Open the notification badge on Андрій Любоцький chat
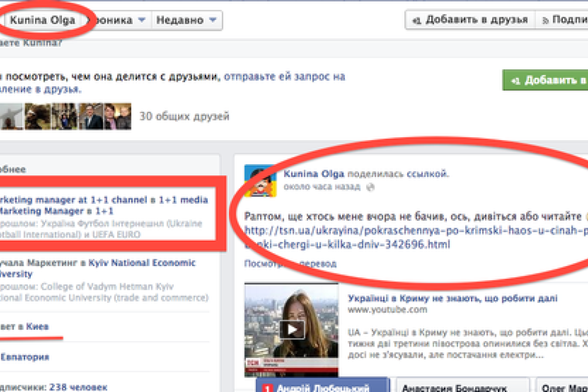The width and height of the screenshot is (588, 392). click(x=266, y=387)
